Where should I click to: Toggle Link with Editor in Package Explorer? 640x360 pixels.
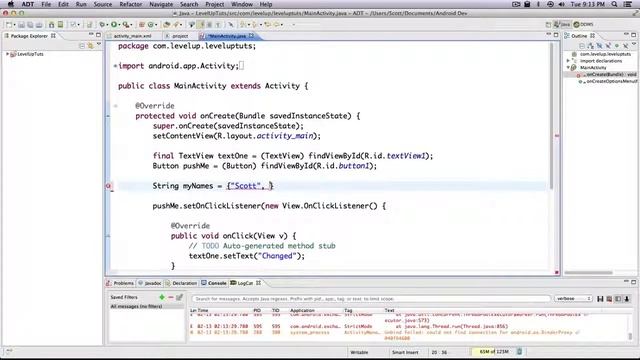click(x=90, y=46)
